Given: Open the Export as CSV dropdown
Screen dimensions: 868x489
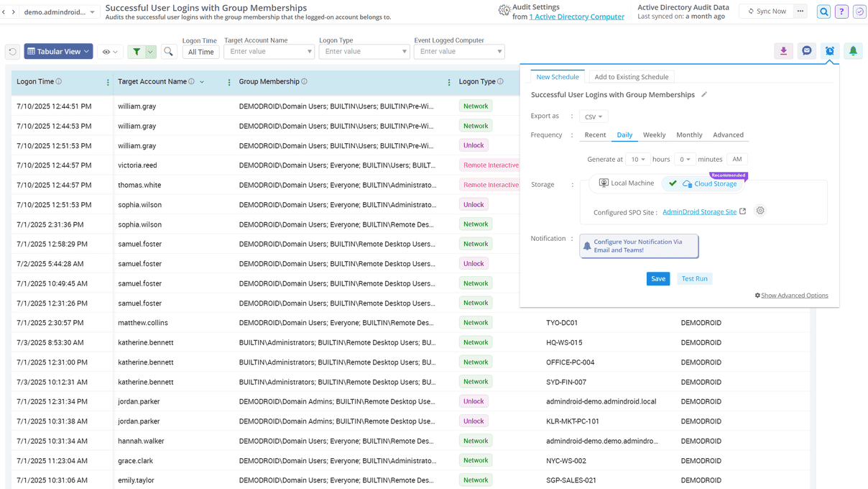Looking at the screenshot, I should [x=594, y=116].
